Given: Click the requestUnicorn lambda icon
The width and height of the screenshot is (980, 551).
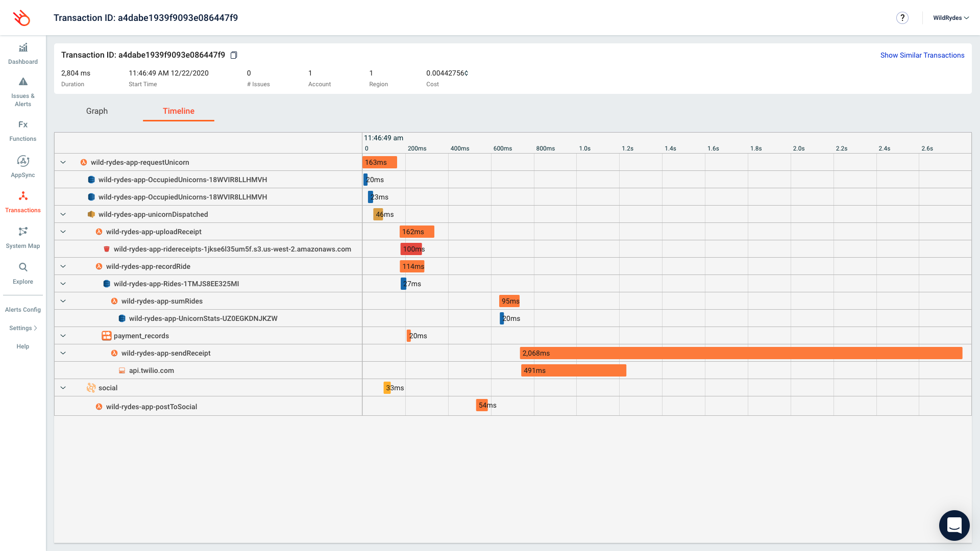Looking at the screenshot, I should point(84,162).
